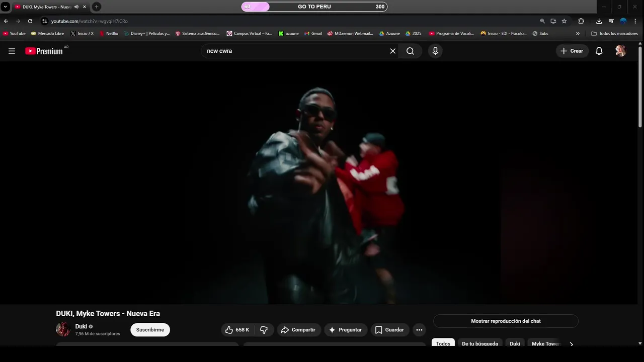Select the Myke Towers filter chip
644x362 pixels.
(545, 343)
